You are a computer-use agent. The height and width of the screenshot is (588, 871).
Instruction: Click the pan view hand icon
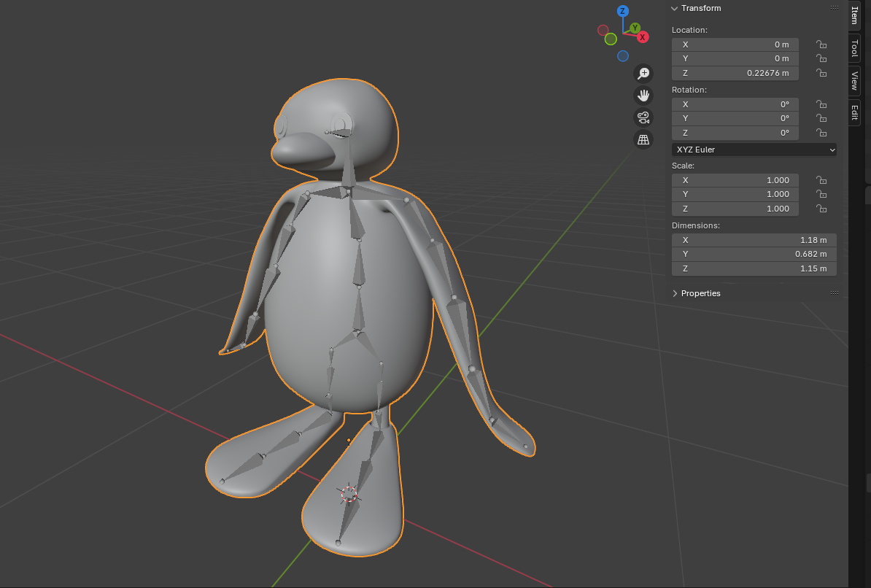[643, 96]
